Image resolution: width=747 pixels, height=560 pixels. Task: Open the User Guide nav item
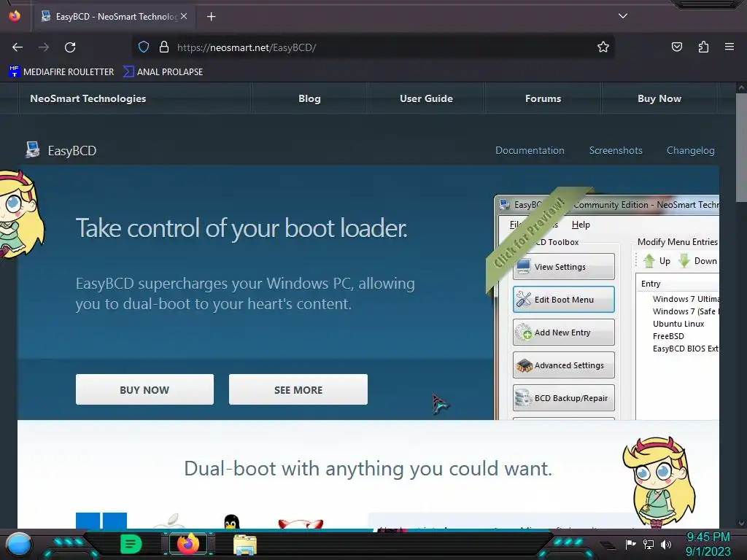(x=426, y=98)
